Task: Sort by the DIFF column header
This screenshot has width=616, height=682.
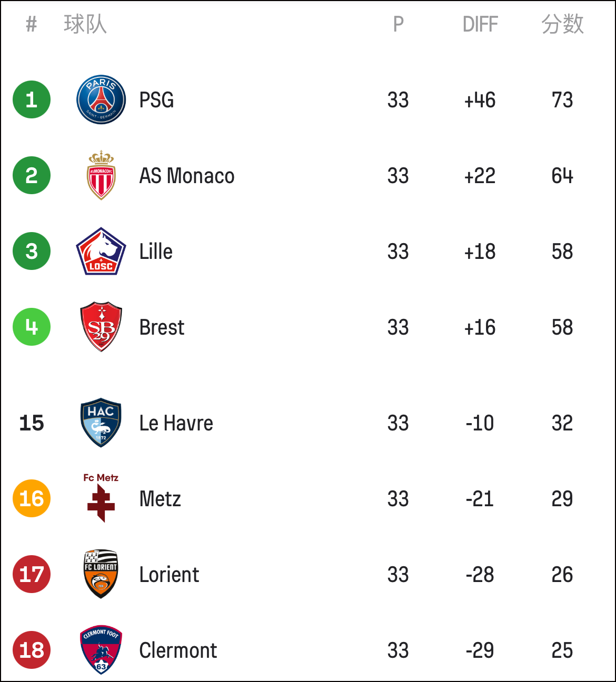Action: click(480, 24)
